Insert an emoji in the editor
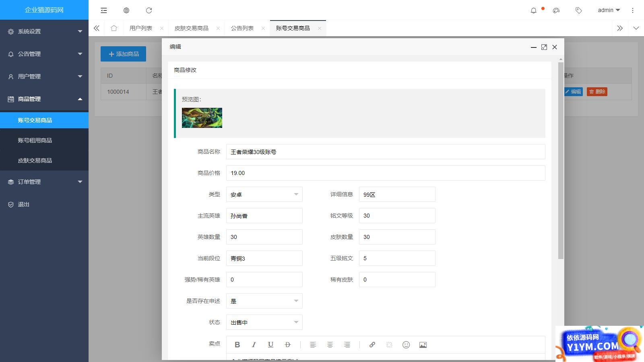 [406, 345]
